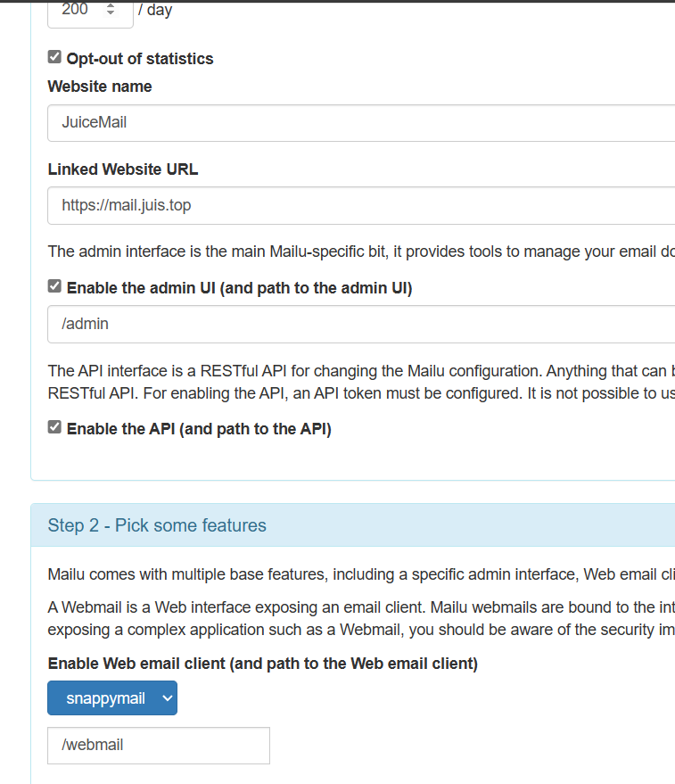Click the '/ day' unit text beside stepper
The width and height of the screenshot is (675, 784).
coord(155,11)
